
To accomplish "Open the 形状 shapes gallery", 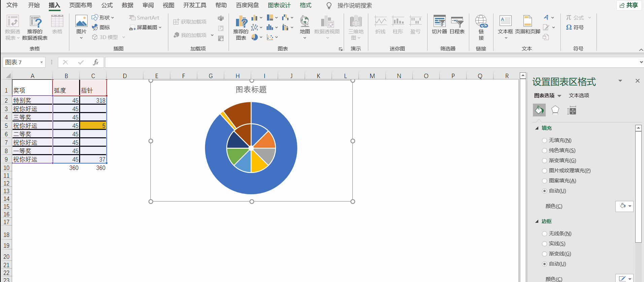I will (103, 17).
